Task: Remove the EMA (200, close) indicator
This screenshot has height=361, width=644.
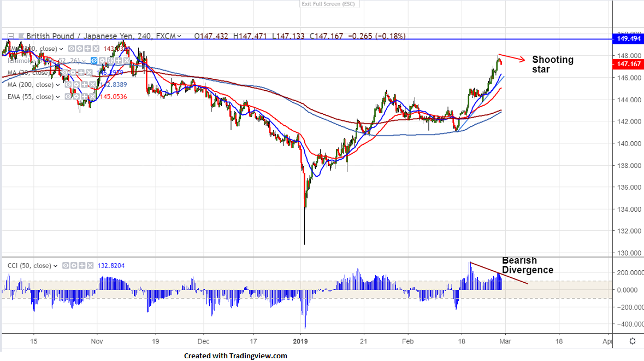Action: click(x=96, y=49)
